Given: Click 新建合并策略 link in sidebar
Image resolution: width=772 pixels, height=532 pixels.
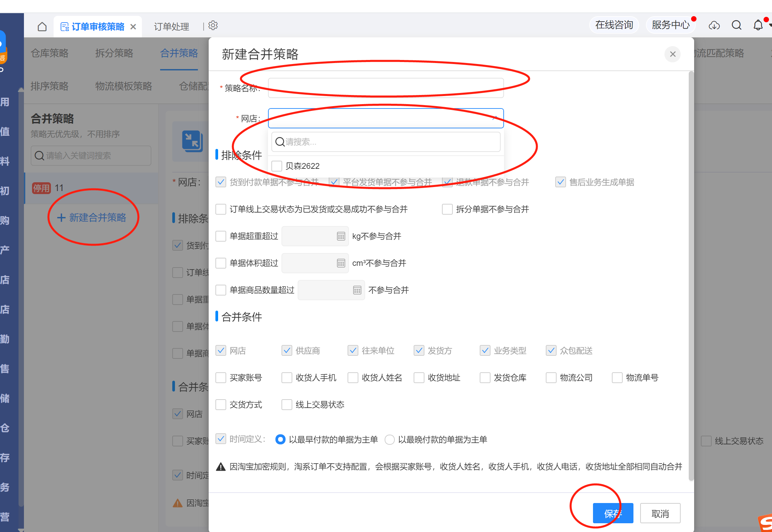Looking at the screenshot, I should [x=92, y=218].
